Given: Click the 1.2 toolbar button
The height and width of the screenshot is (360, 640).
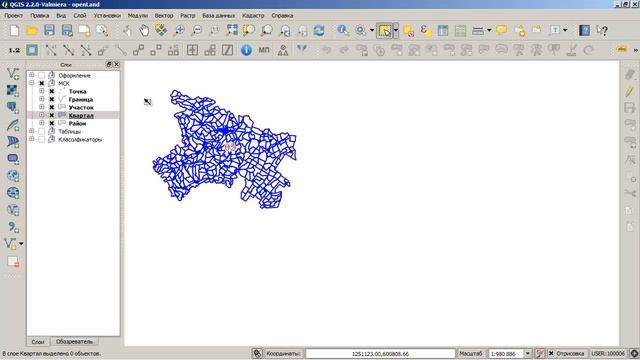Looking at the screenshot, I should tap(14, 50).
